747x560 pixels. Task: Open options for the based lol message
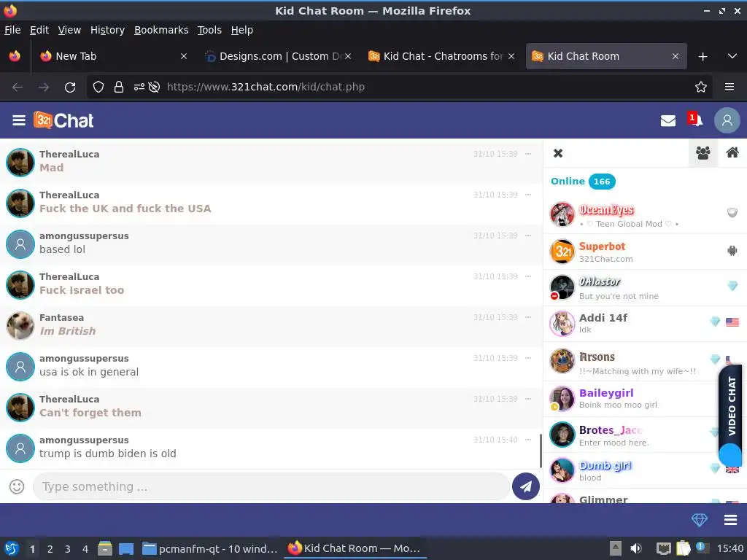[528, 236]
